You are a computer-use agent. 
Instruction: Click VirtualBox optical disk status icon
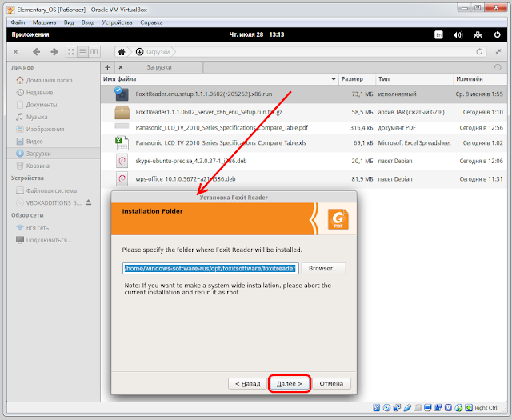click(x=386, y=407)
